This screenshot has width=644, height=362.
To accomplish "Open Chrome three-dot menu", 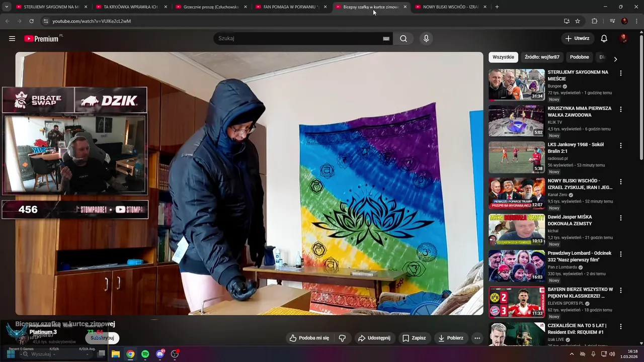I will (637, 21).
